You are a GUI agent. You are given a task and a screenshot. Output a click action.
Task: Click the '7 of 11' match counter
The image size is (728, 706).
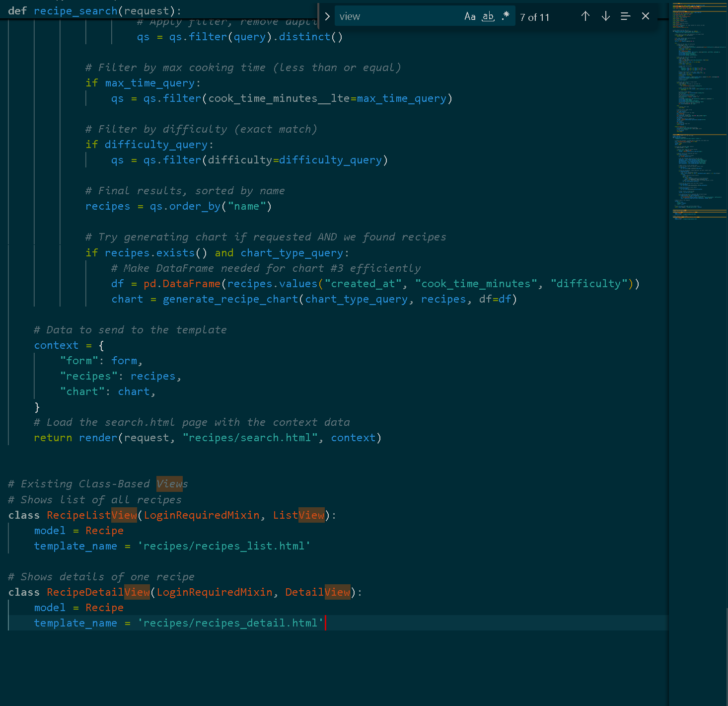pos(535,17)
